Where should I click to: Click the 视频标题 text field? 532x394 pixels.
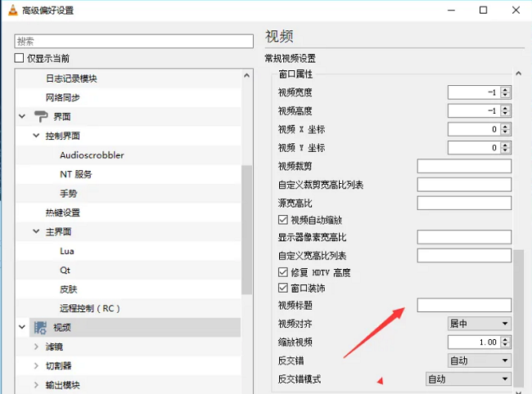coord(463,305)
